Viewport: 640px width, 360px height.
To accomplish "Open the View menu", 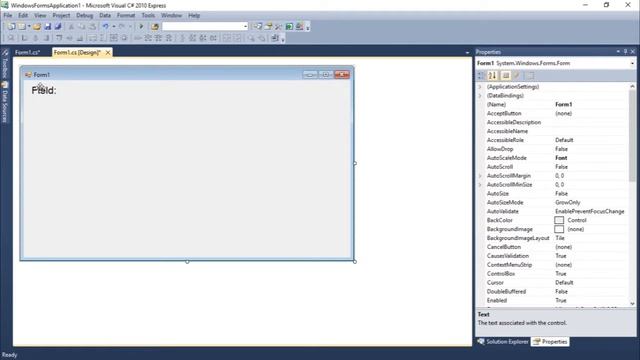I will click(x=40, y=16).
